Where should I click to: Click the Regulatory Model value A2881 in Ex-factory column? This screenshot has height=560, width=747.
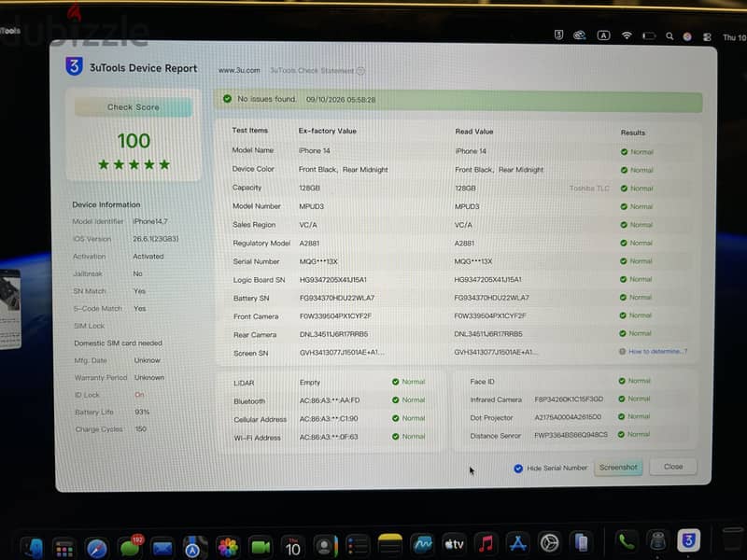(x=309, y=244)
